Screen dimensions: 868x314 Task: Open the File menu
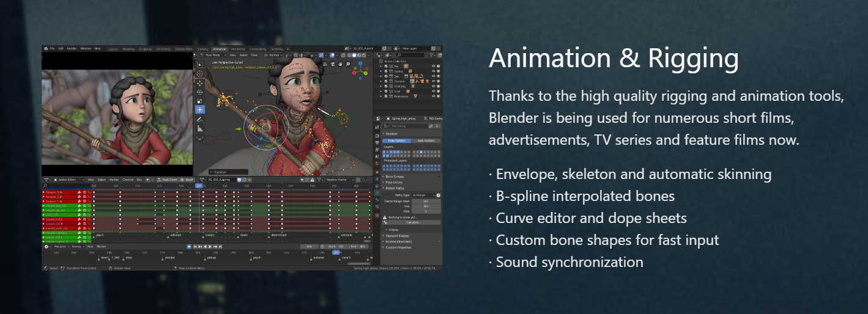52,48
